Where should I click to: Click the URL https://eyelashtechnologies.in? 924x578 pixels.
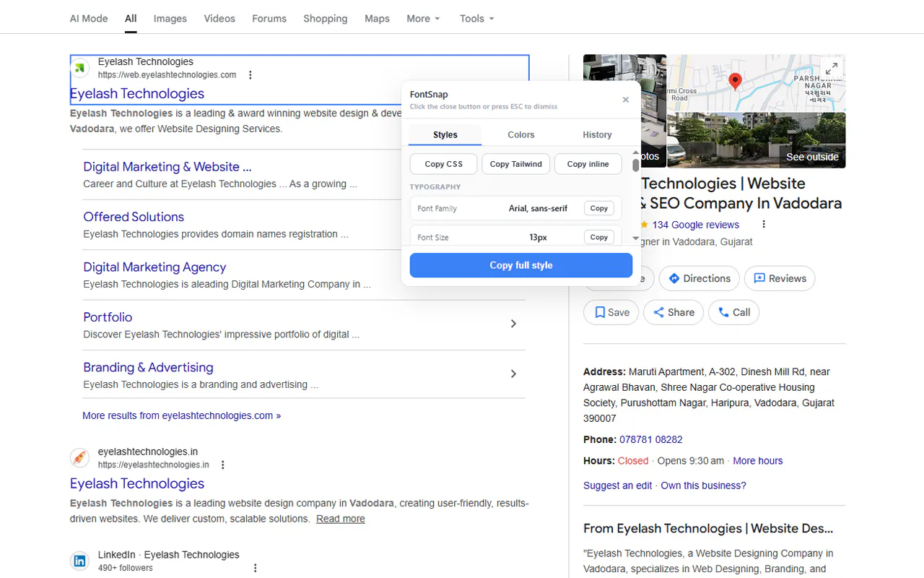click(x=154, y=465)
